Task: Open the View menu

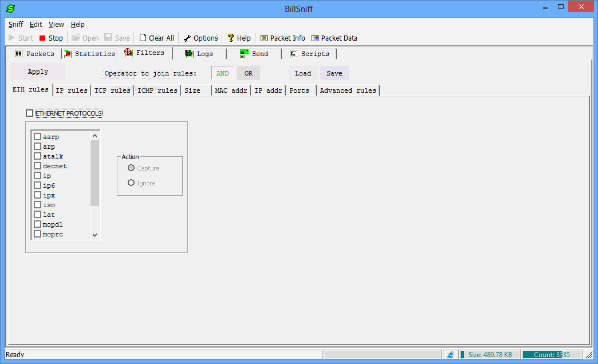Action: tap(56, 25)
